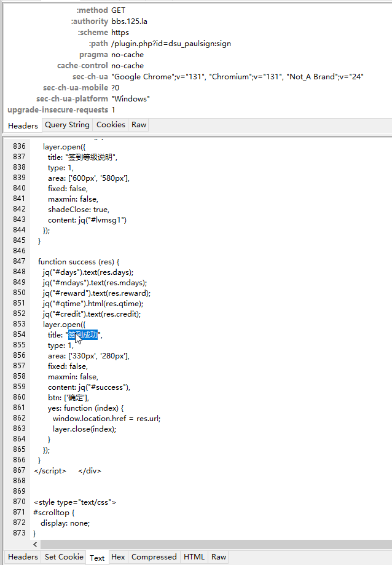Click the function success line 847

point(79,262)
